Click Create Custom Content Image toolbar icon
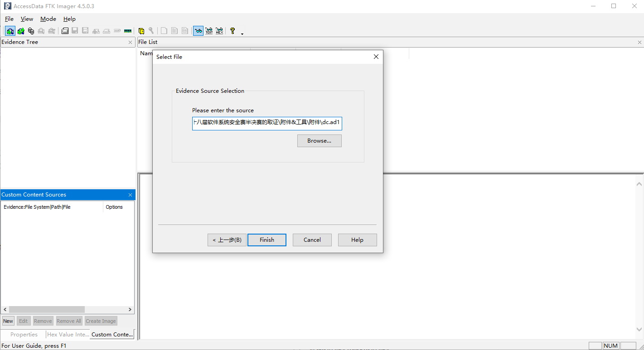644x350 pixels. [x=107, y=31]
